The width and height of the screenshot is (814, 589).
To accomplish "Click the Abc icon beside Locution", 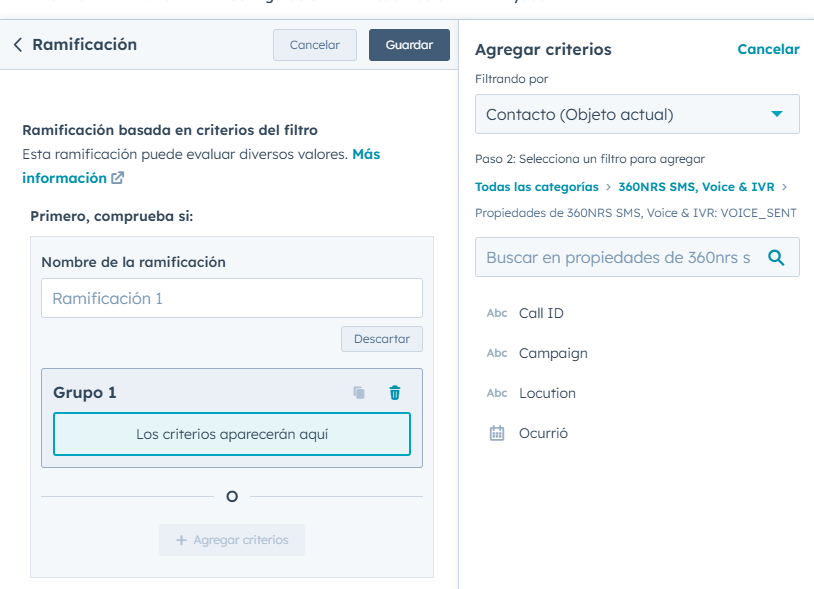I will 497,393.
